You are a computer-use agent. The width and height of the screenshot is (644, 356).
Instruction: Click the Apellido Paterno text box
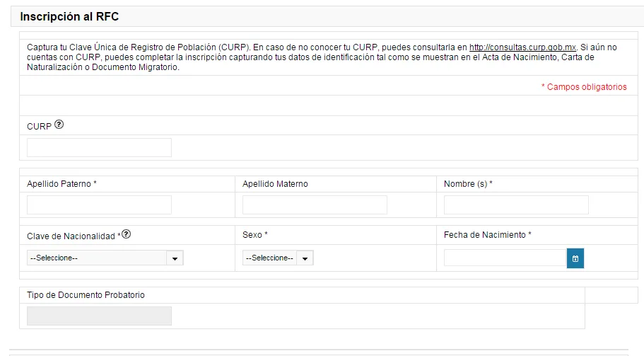[x=99, y=205]
